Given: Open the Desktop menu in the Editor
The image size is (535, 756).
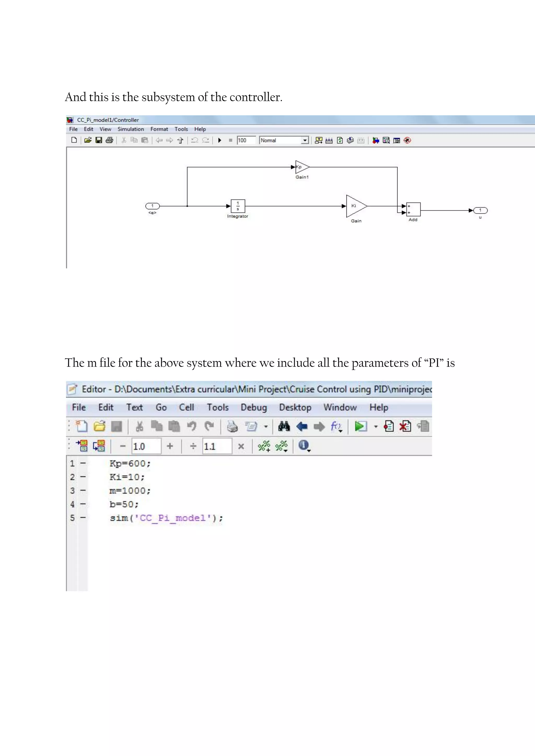Looking at the screenshot, I should [295, 407].
